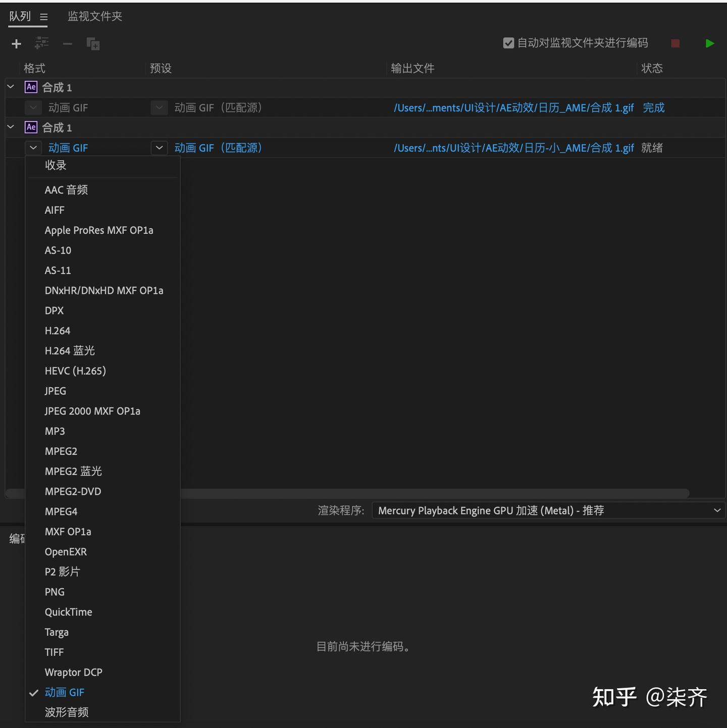Click the 动画 GIF（匹配源）preset link in the 就绪 row
727x728 pixels.
pyautogui.click(x=218, y=148)
